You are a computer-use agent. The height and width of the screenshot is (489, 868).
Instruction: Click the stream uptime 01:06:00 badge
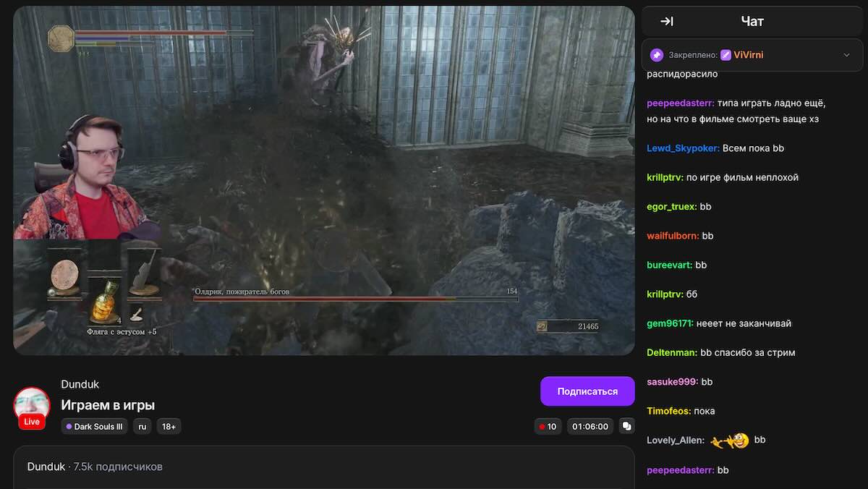coord(590,427)
